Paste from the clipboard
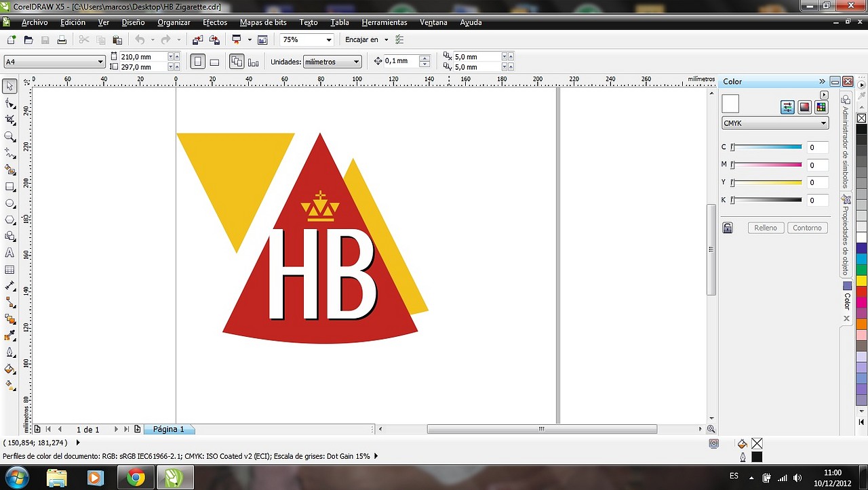 (117, 40)
